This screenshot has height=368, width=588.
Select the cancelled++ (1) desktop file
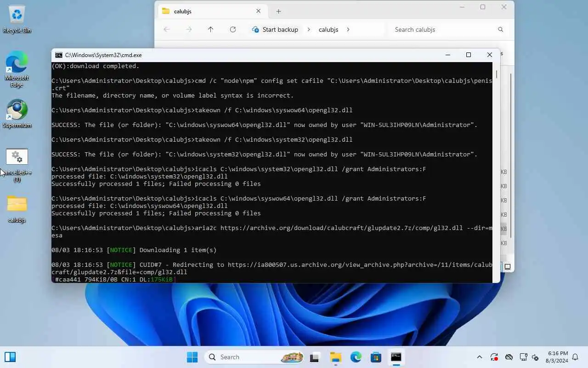pyautogui.click(x=17, y=165)
